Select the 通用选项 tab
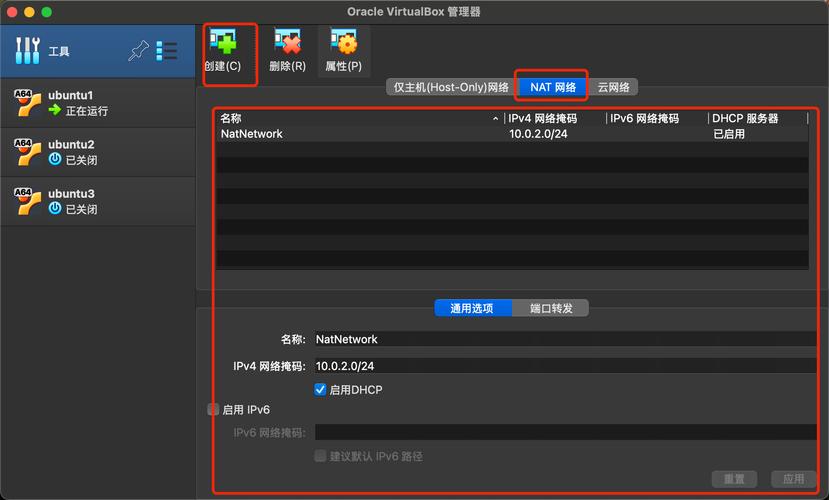 pyautogui.click(x=473, y=308)
